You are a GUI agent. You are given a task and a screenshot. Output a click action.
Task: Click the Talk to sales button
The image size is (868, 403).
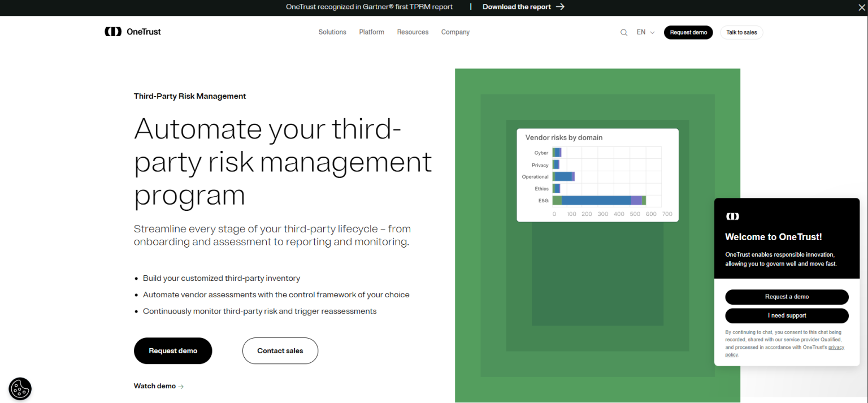[741, 32]
